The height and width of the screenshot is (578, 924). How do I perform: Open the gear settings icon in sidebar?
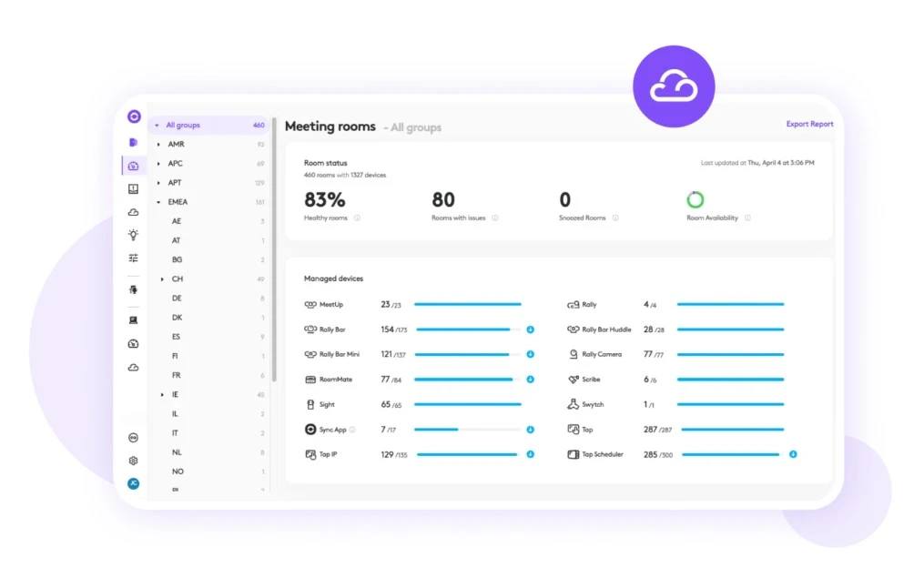click(x=133, y=461)
